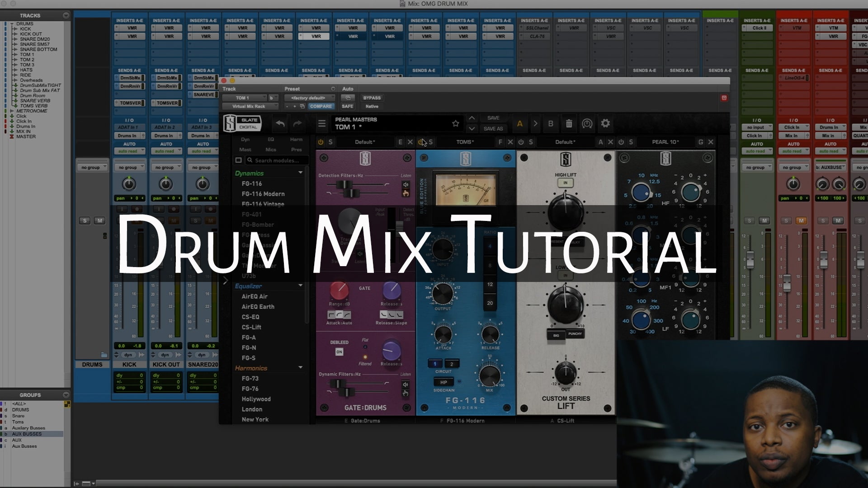The width and height of the screenshot is (868, 488).
Task: Enable HP sidechain on FG-116
Action: click(x=443, y=382)
